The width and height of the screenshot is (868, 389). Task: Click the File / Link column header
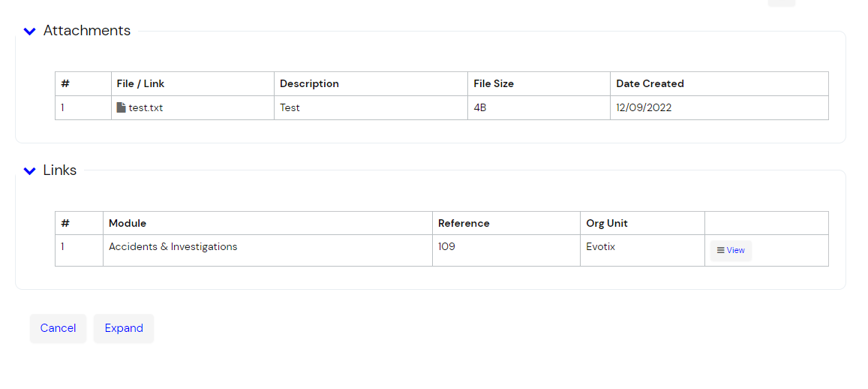[140, 83]
